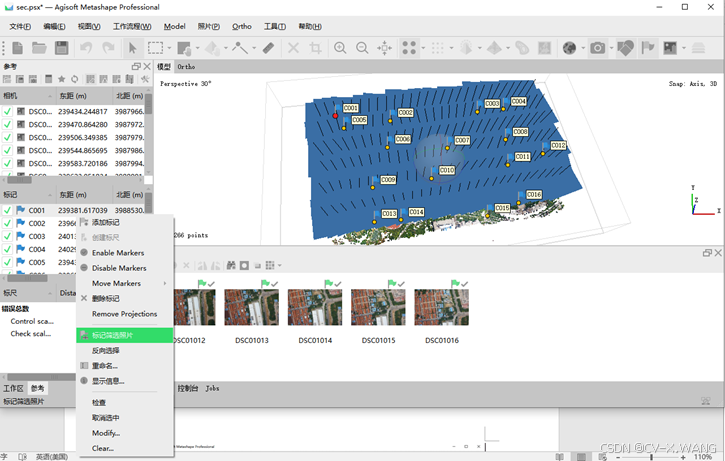Open the 工作流程(W) workflow menu
This screenshot has height=461, width=725.
point(132,27)
